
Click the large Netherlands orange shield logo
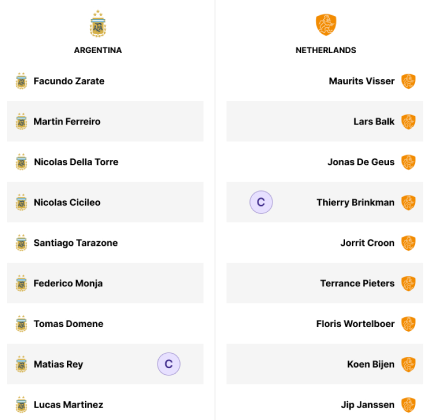pos(326,25)
